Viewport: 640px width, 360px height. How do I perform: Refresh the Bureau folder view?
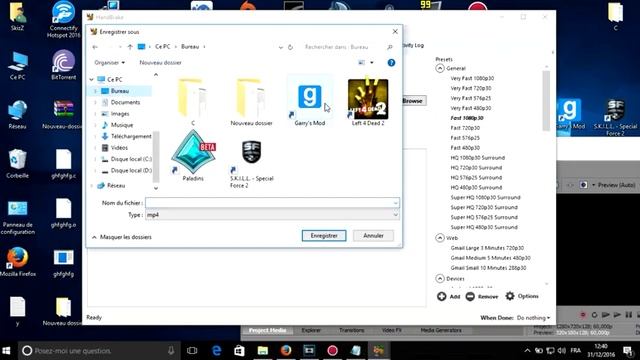tap(290, 47)
